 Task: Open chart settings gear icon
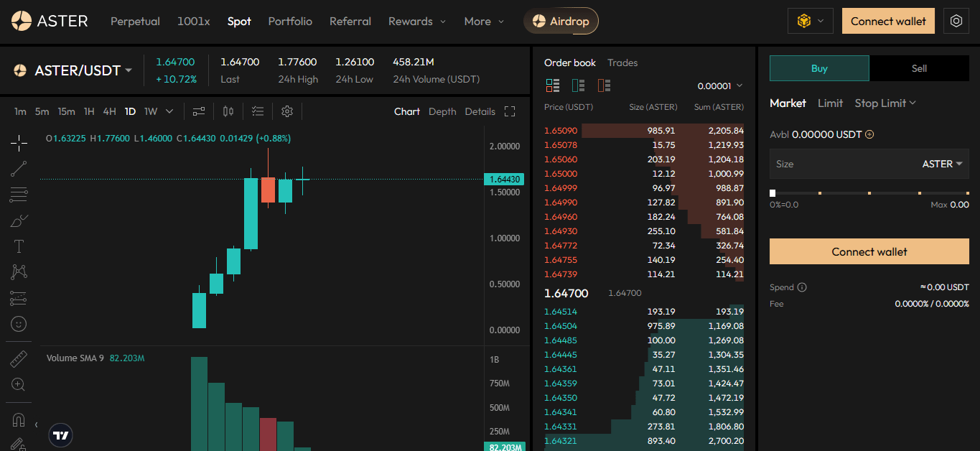point(287,111)
